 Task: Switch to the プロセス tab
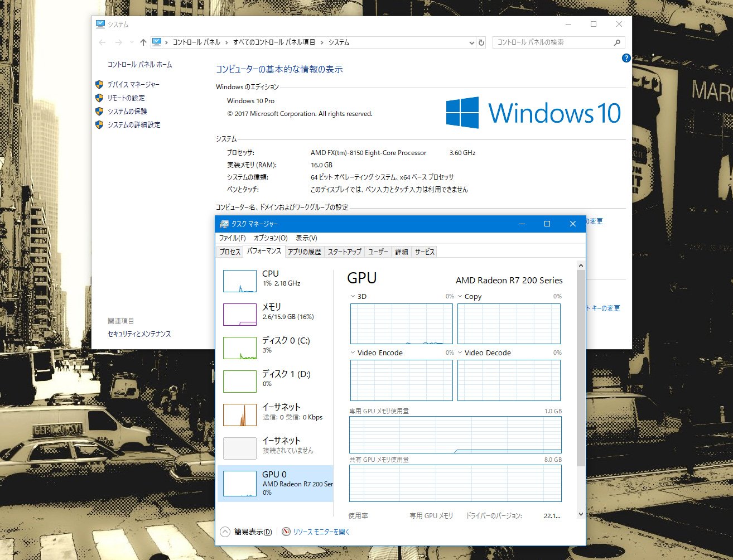[230, 252]
